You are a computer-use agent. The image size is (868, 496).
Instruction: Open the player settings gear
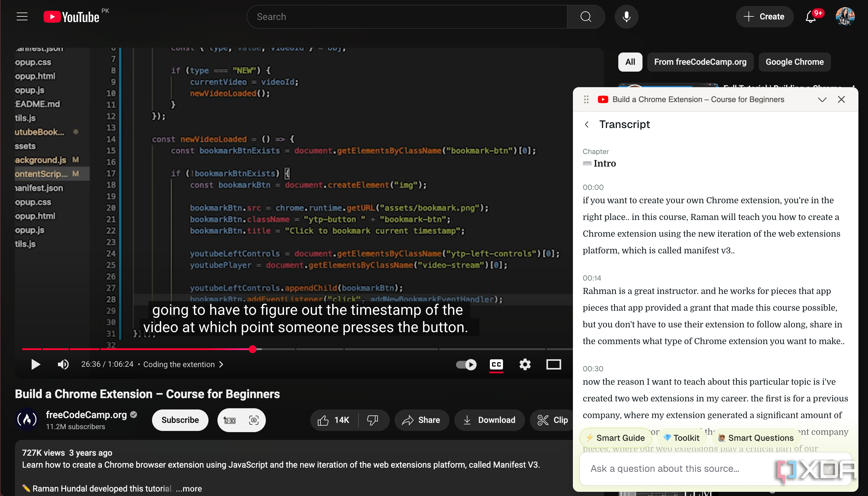[x=525, y=364]
